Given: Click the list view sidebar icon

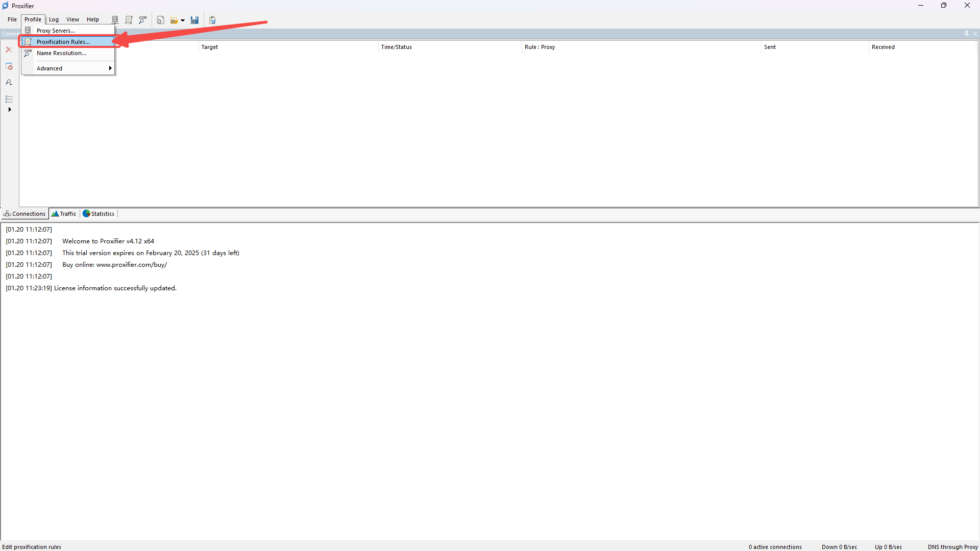Looking at the screenshot, I should click(9, 99).
